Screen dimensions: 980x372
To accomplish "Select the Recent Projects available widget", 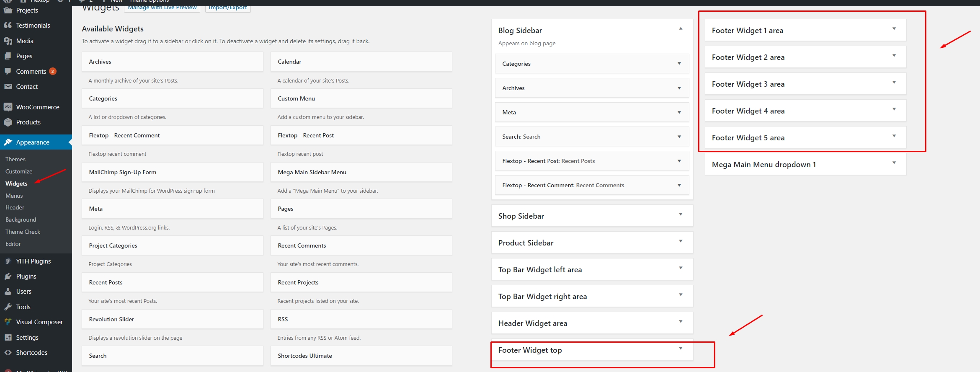I will [x=361, y=282].
